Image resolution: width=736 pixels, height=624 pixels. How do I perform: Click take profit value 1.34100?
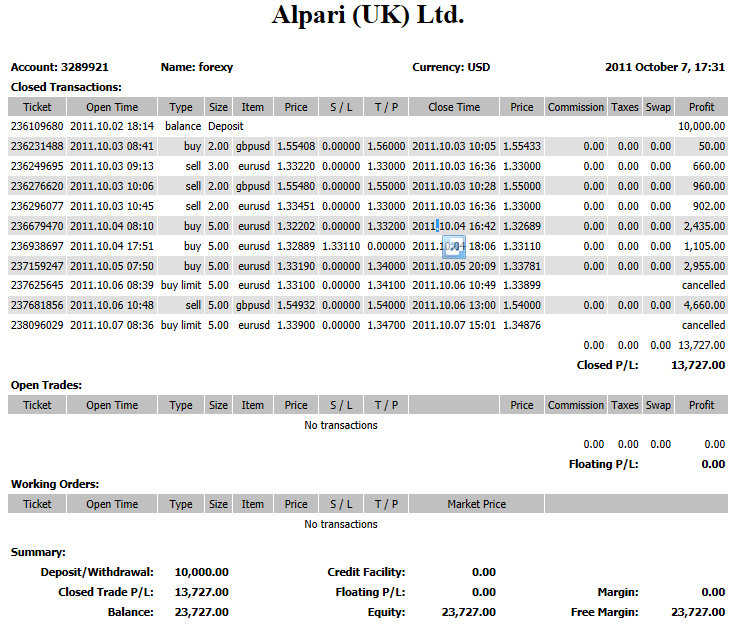click(386, 285)
